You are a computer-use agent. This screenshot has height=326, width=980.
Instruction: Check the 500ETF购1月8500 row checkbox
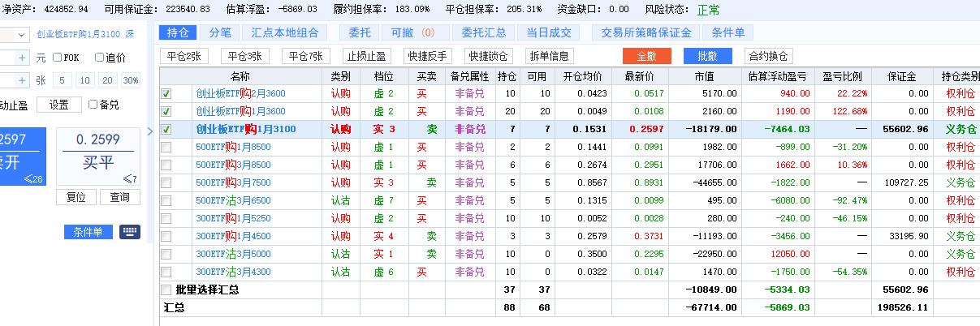(x=166, y=147)
